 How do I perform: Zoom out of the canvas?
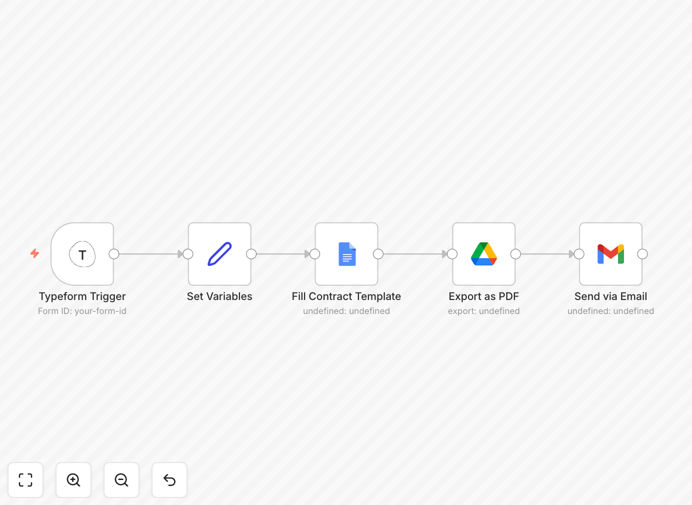pos(121,480)
